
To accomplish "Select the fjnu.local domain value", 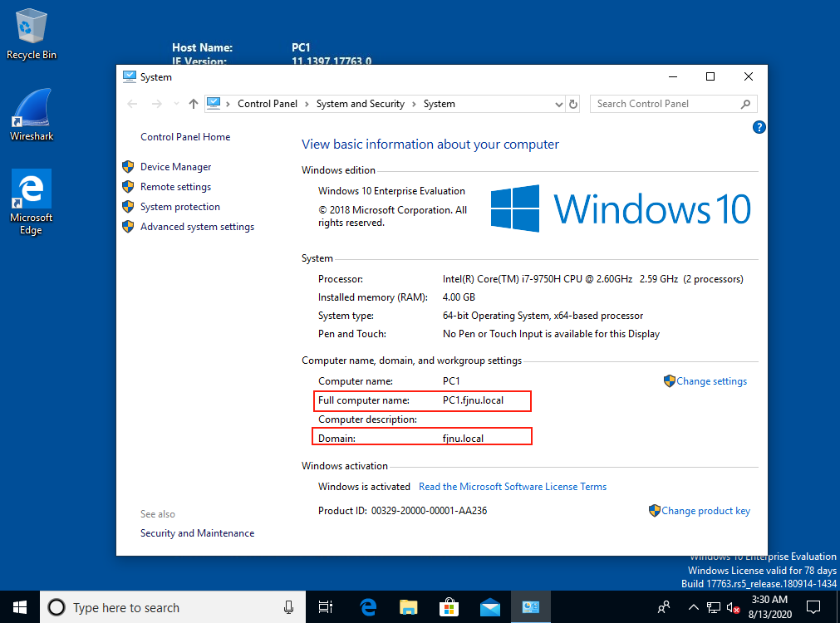I will pyautogui.click(x=463, y=439).
